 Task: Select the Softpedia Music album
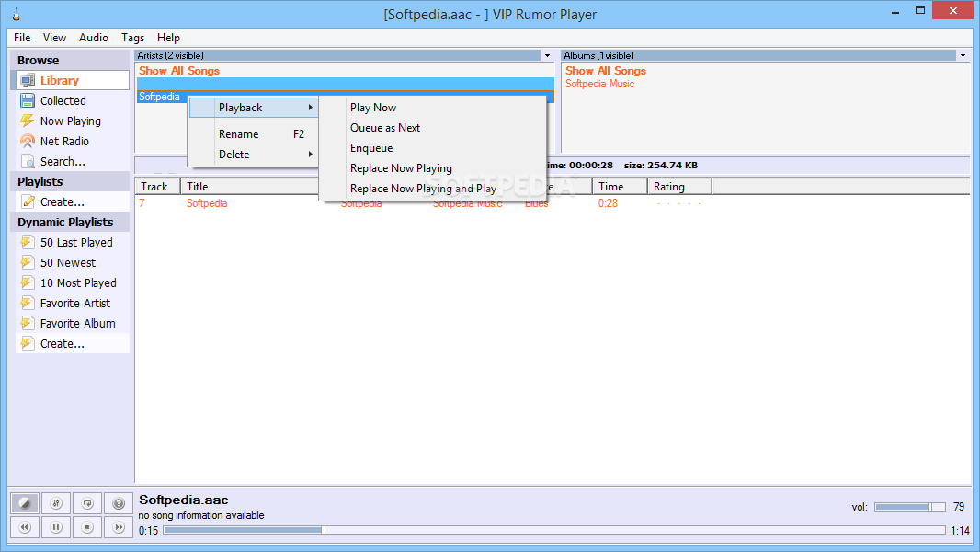pos(600,84)
